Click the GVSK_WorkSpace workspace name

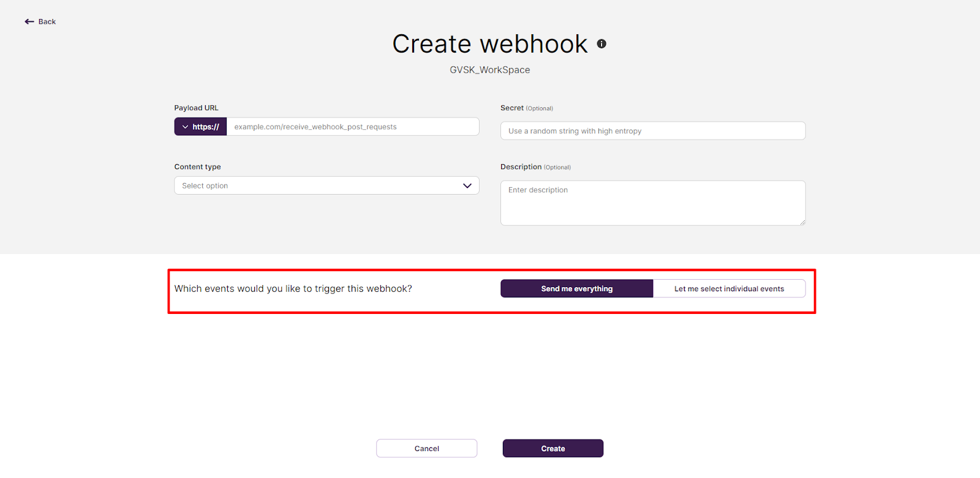490,70
